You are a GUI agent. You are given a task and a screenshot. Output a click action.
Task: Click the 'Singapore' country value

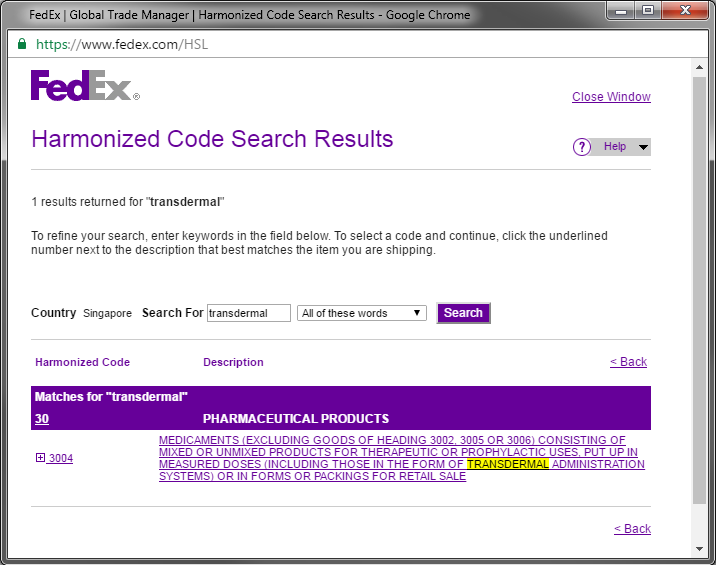click(x=107, y=313)
